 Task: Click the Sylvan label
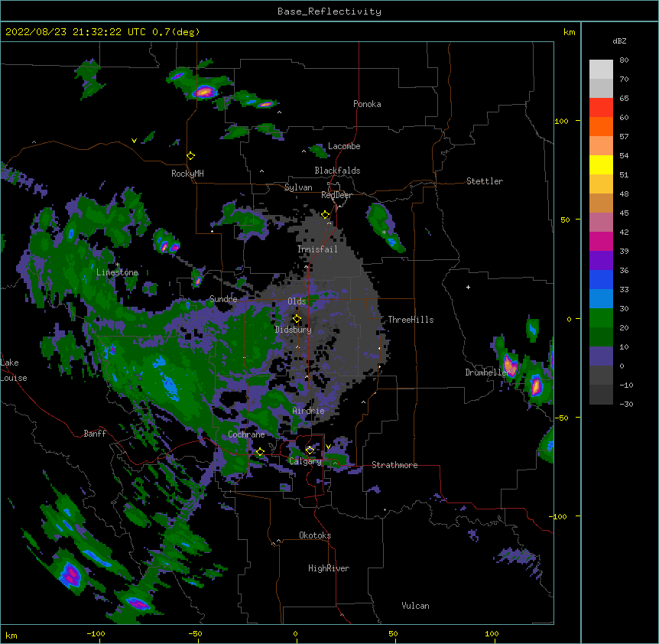point(298,187)
